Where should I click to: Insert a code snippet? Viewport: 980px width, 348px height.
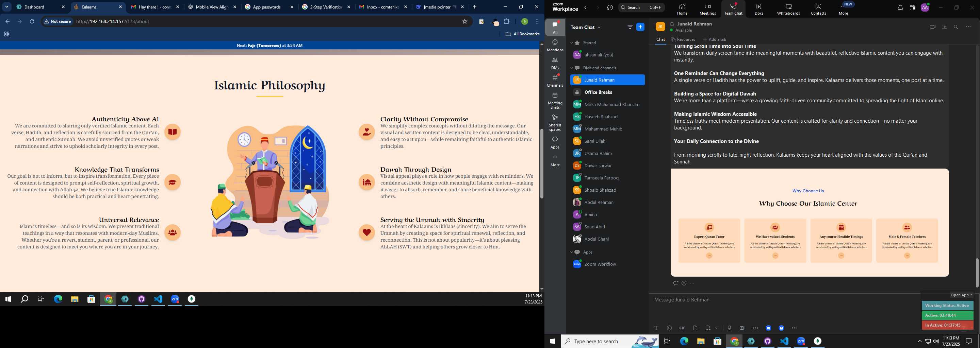755,328
